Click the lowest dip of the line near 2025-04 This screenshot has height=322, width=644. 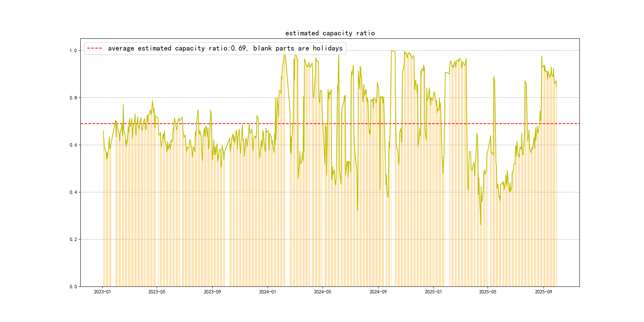pos(480,224)
